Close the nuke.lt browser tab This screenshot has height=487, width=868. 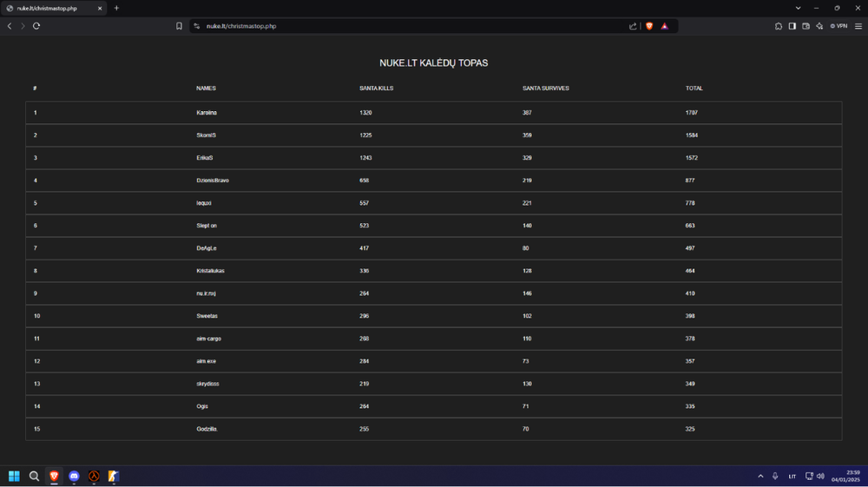[100, 8]
